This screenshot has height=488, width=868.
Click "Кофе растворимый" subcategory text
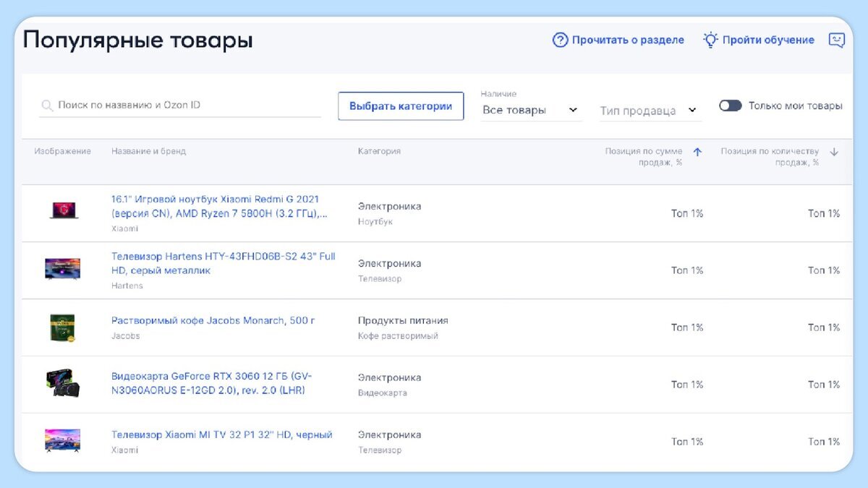click(x=398, y=335)
